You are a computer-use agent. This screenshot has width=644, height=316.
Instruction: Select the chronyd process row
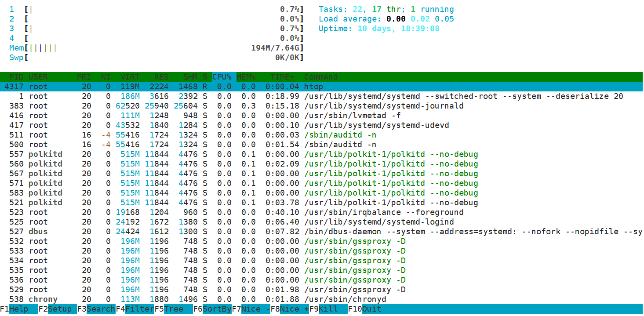click(321, 299)
